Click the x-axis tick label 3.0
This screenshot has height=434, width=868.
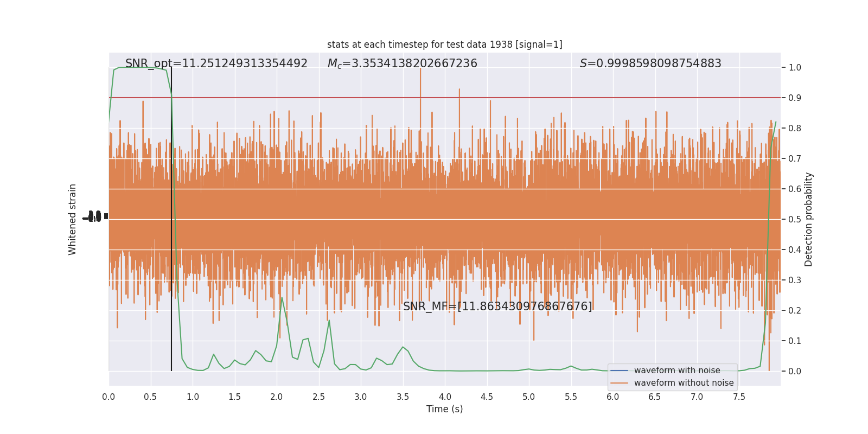point(361,397)
